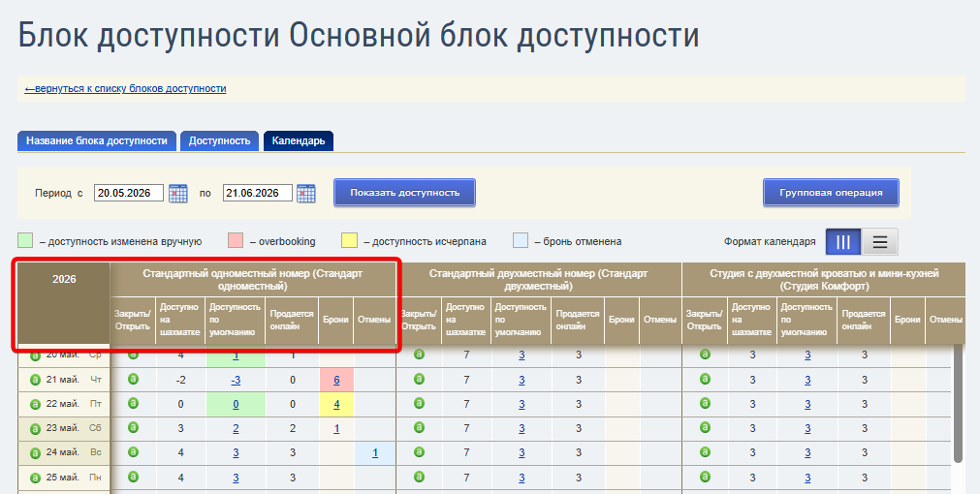Click the yellow 'доступность исчерпана' legend swatch
The height and width of the screenshot is (494, 980).
(349, 240)
